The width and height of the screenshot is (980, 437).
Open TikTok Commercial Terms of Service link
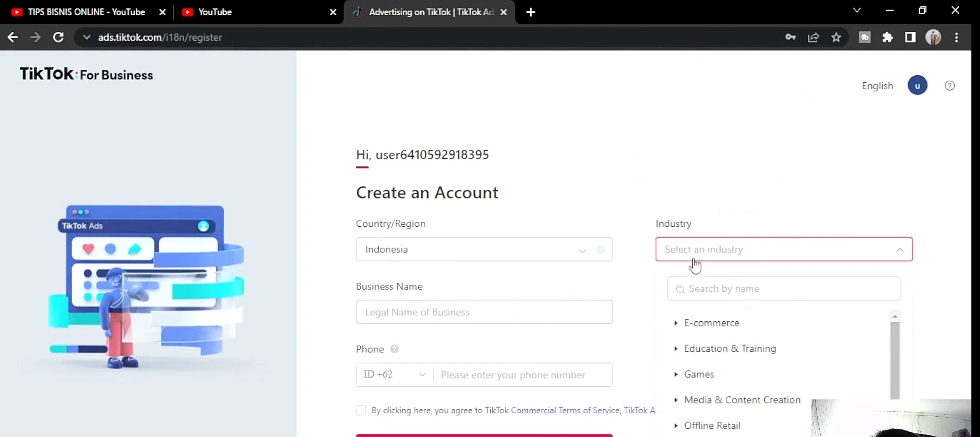coord(552,410)
